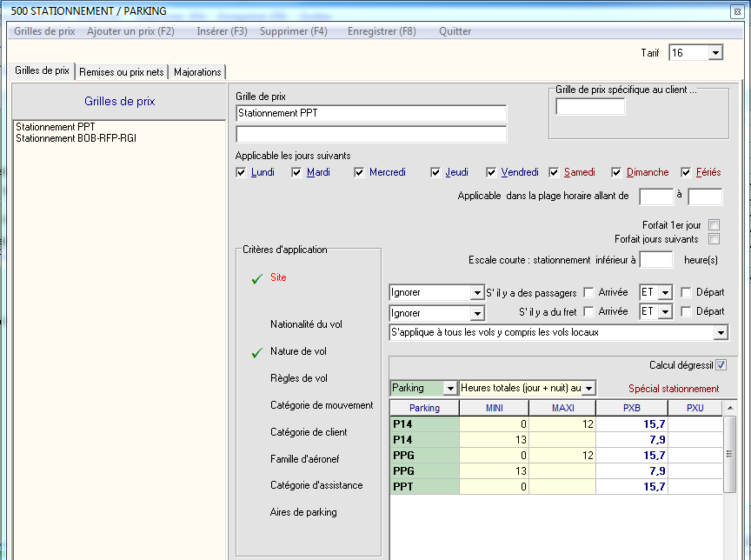Open the Ajouter un prix (F2) menu
Viewport: 751px width, 560px height.
(x=130, y=31)
